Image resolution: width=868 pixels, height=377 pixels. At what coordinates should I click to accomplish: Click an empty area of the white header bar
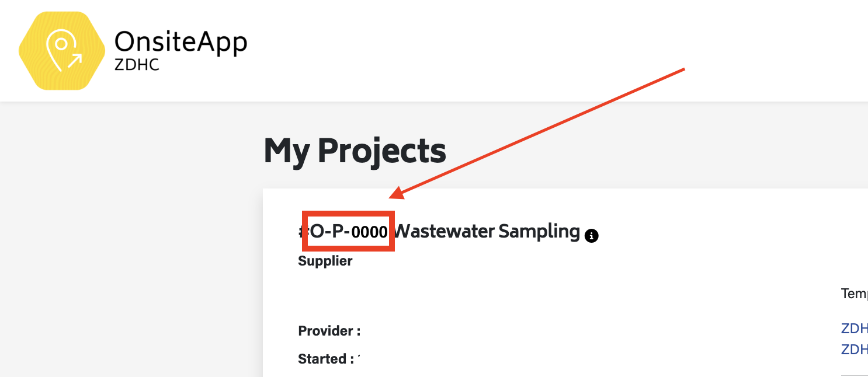(x=467, y=47)
